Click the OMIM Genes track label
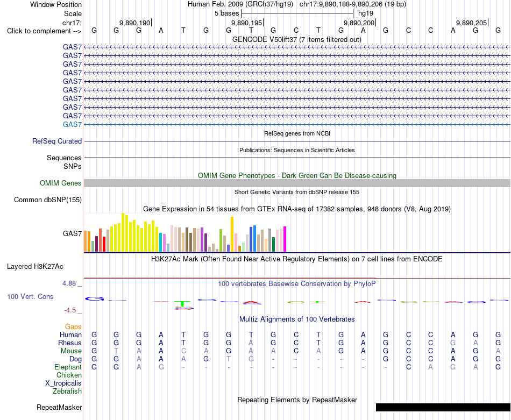This screenshot has height=420, width=511. (61, 183)
